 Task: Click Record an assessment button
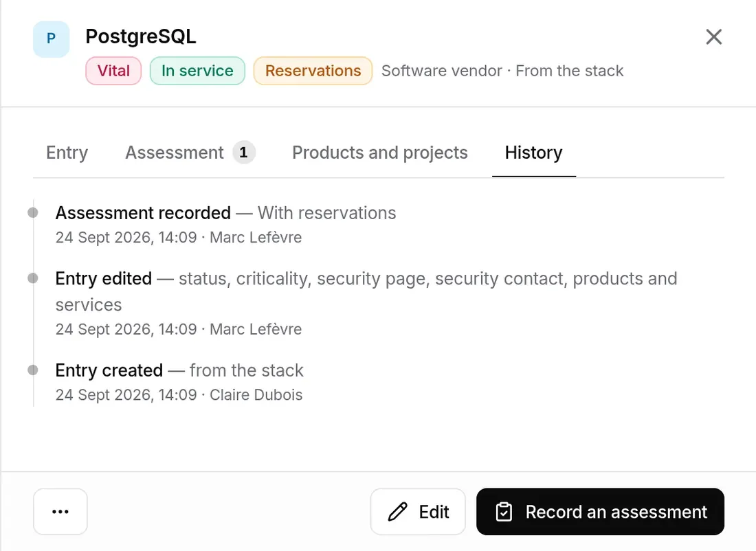point(600,511)
